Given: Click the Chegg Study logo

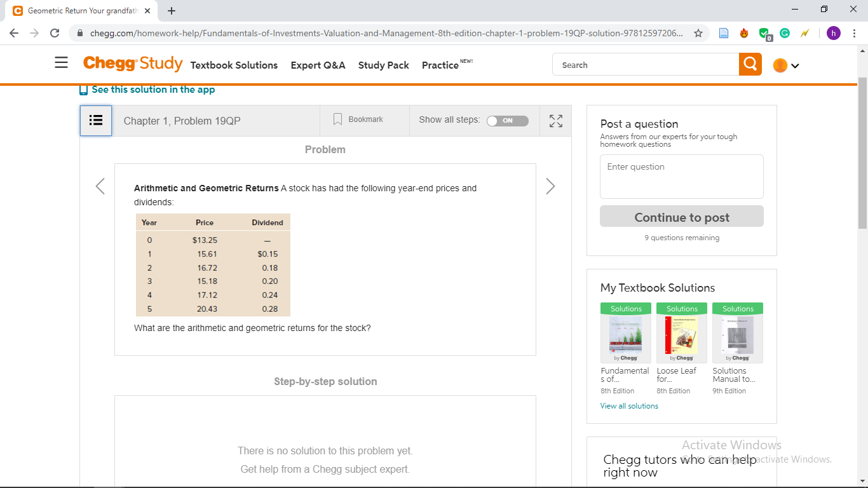Looking at the screenshot, I should [133, 64].
